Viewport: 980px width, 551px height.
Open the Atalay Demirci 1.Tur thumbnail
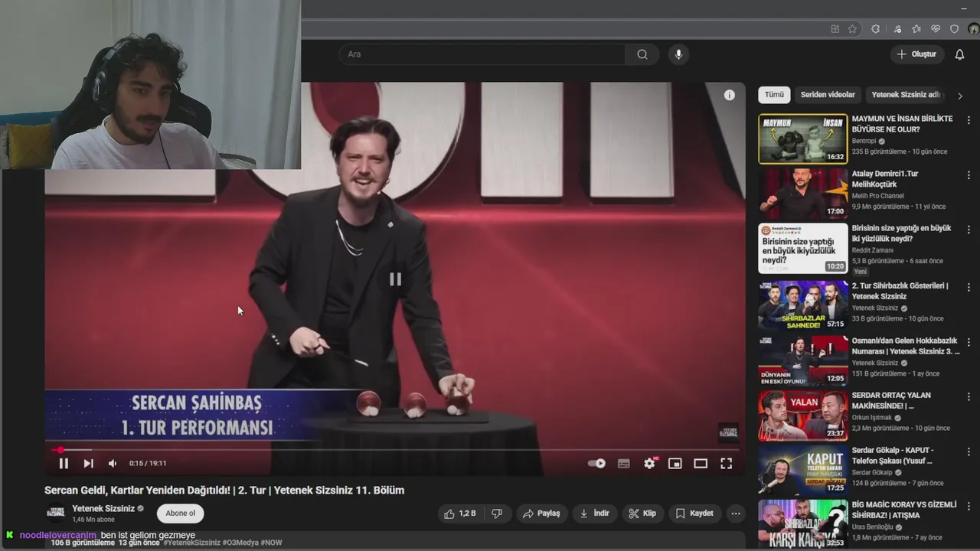pyautogui.click(x=802, y=194)
